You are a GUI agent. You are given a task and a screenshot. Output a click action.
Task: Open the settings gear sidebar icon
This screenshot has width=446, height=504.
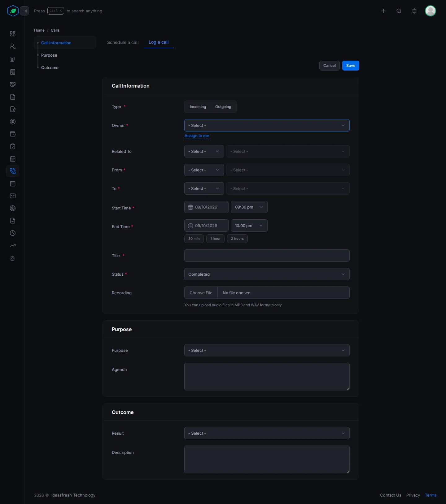(x=13, y=258)
